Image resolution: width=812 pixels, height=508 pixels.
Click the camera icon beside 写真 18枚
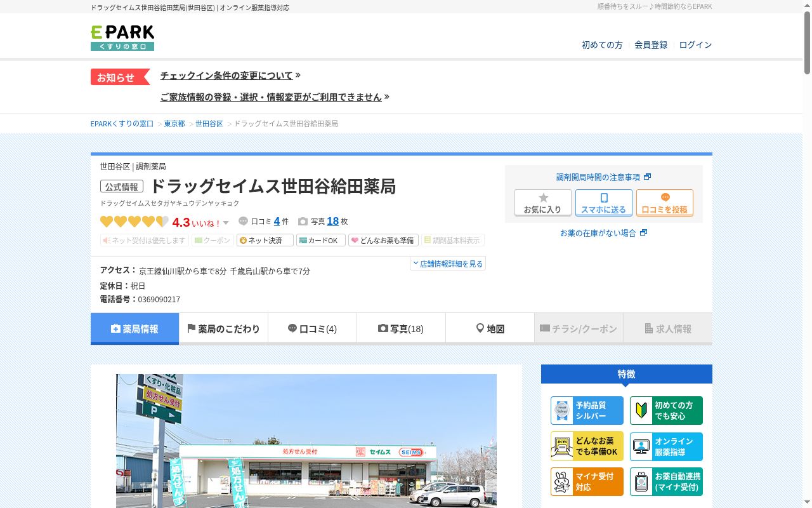click(x=303, y=222)
